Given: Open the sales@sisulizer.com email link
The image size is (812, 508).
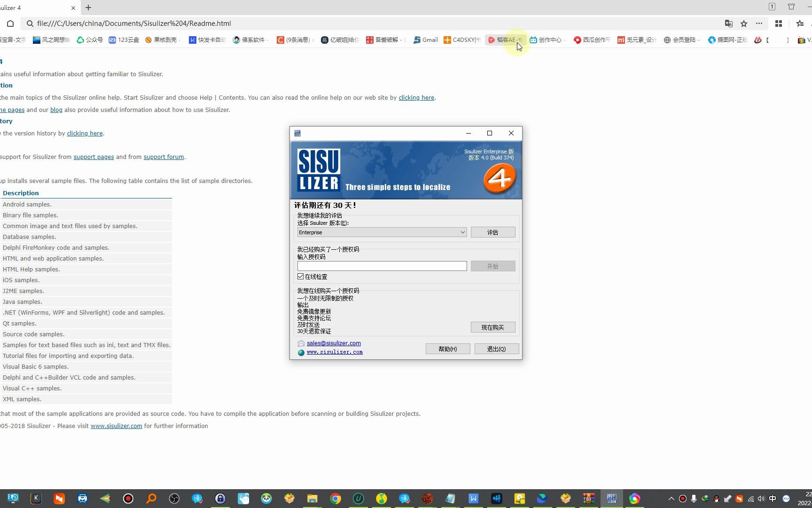Looking at the screenshot, I should [x=334, y=343].
